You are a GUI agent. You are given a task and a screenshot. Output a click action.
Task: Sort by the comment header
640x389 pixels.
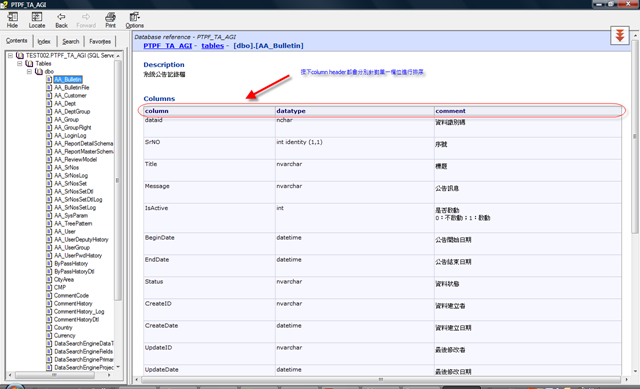528,111
